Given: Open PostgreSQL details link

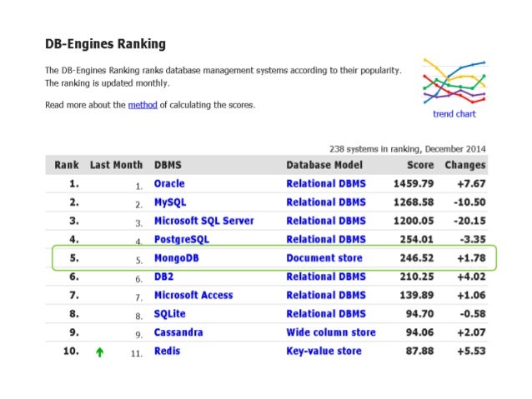Looking at the screenshot, I should tap(182, 239).
